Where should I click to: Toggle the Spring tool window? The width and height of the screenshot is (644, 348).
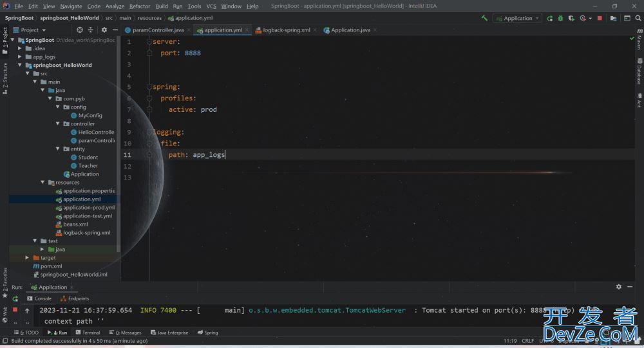[x=208, y=333]
